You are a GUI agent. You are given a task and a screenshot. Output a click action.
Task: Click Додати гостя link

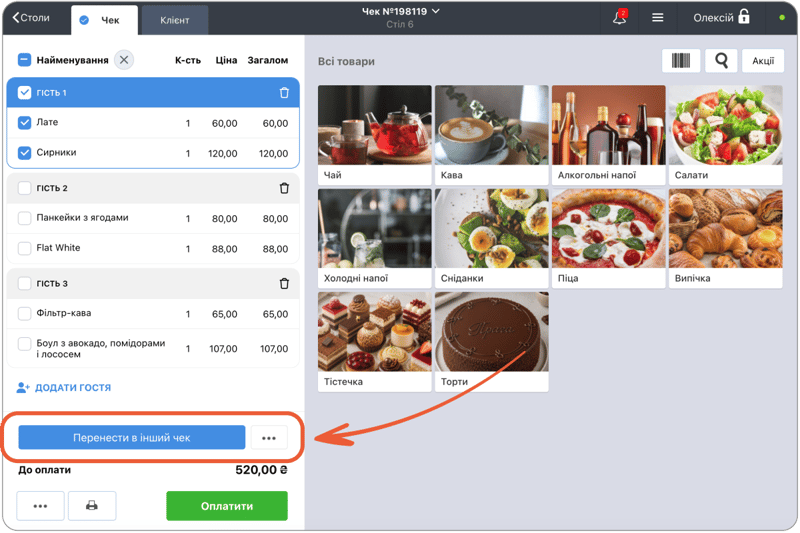(x=64, y=388)
